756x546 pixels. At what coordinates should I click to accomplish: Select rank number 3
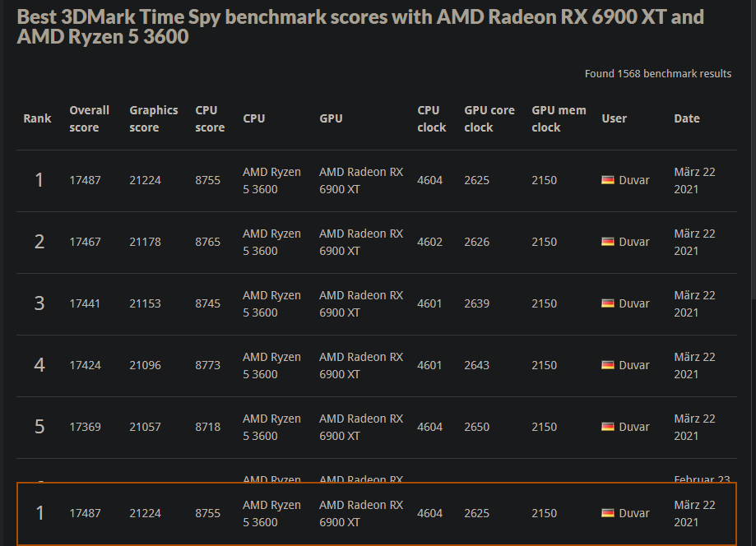point(39,303)
